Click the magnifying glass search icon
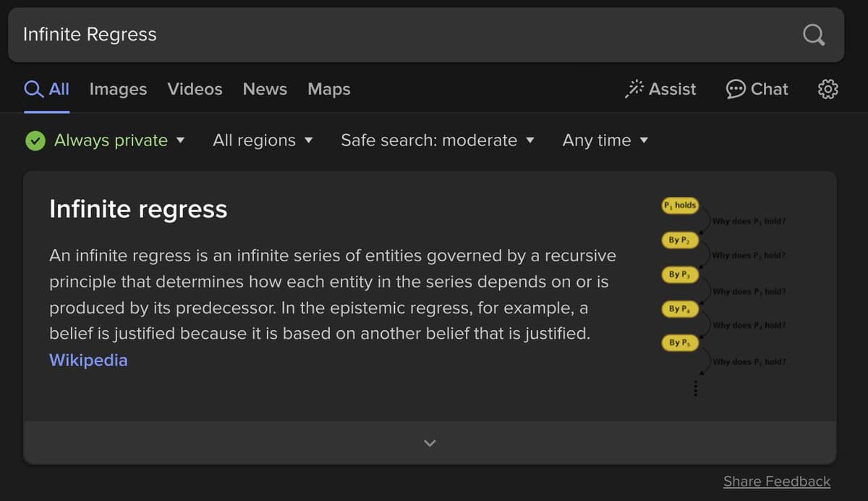This screenshot has width=868, height=501. click(814, 35)
